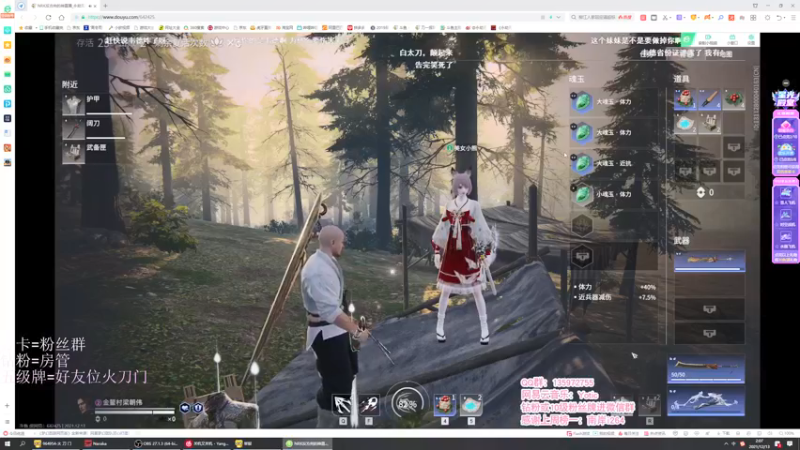Select the 大魂玉·近抗 soul jade
The width and height of the screenshot is (800, 450).
click(x=614, y=164)
